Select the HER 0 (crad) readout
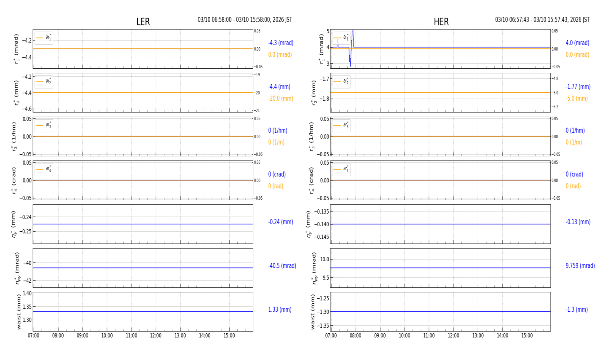The width and height of the screenshot is (595, 364). tap(574, 174)
